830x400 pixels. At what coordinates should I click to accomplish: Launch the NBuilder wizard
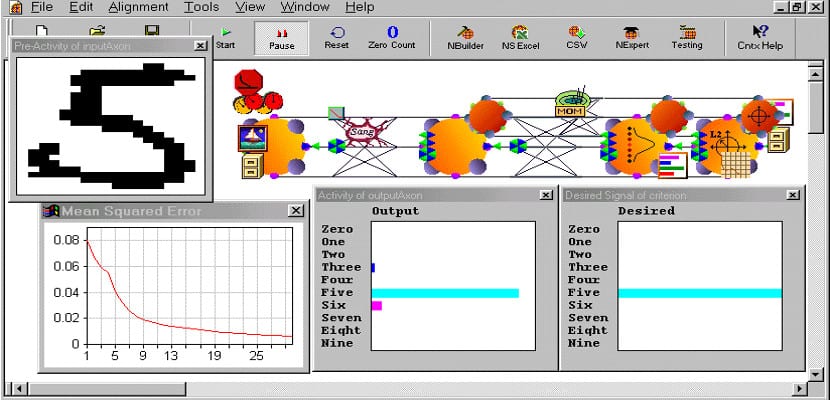465,39
